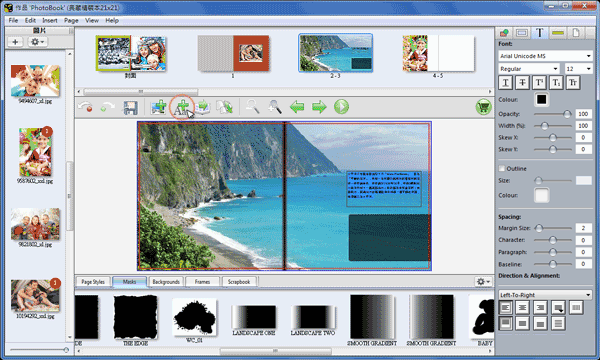
Task: Go to previous page with green left arrow
Action: [297, 107]
